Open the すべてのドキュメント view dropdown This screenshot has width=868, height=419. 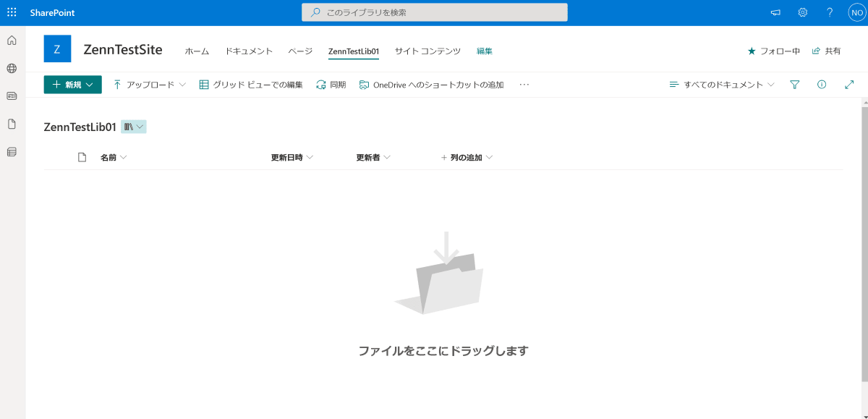click(x=722, y=85)
